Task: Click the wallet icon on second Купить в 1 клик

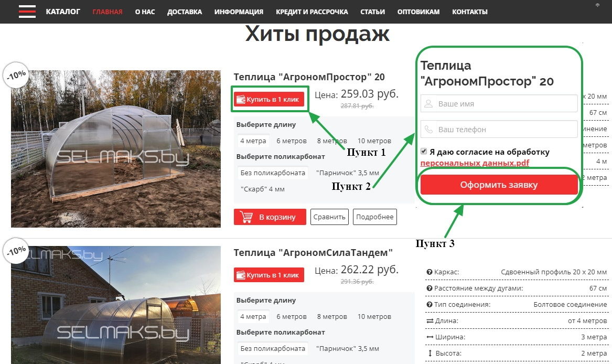Action: [x=241, y=275]
